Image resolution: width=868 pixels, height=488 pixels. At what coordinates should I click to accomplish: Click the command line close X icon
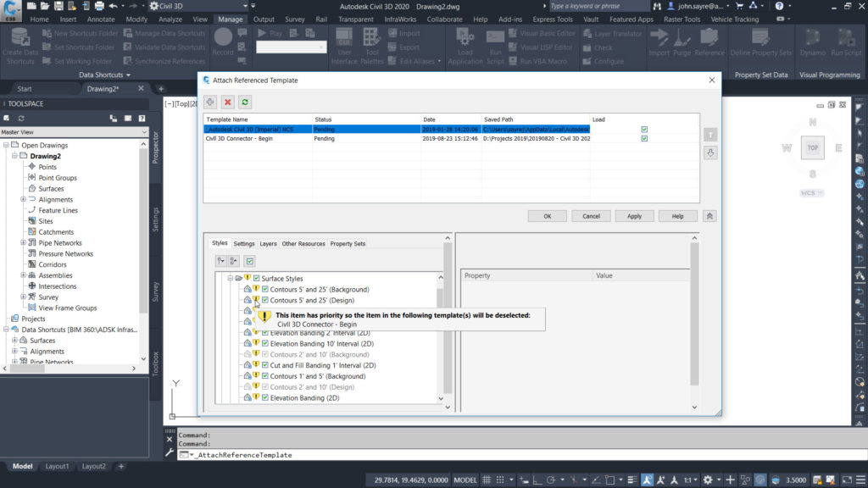[x=170, y=440]
